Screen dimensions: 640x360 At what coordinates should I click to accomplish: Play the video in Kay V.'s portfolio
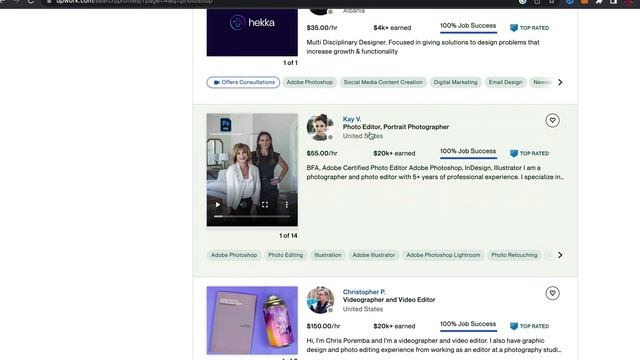coord(218,204)
